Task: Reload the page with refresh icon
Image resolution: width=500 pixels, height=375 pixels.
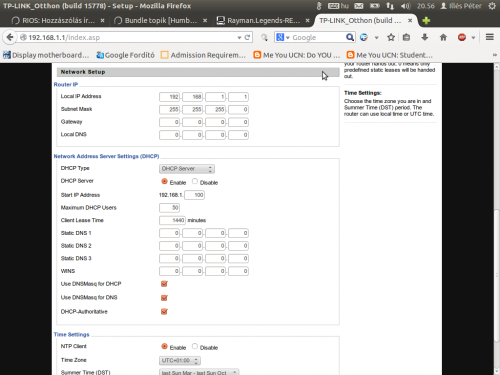Action: click(247, 37)
